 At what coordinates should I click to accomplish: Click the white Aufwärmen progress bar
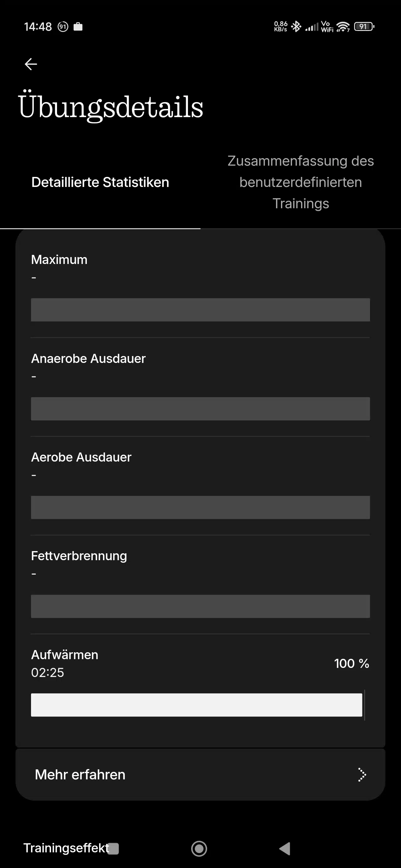pos(197,705)
